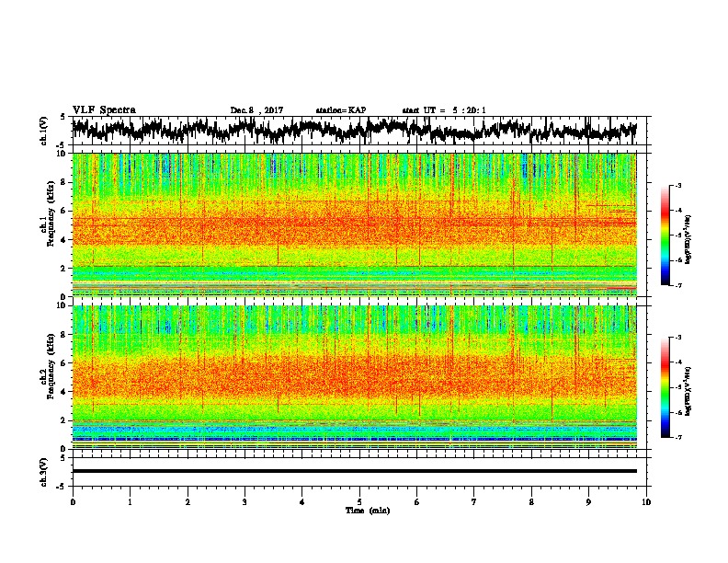Click the ch.2 colorbar "log(PSD)" label
This screenshot has height=563, width=728.
[689, 392]
